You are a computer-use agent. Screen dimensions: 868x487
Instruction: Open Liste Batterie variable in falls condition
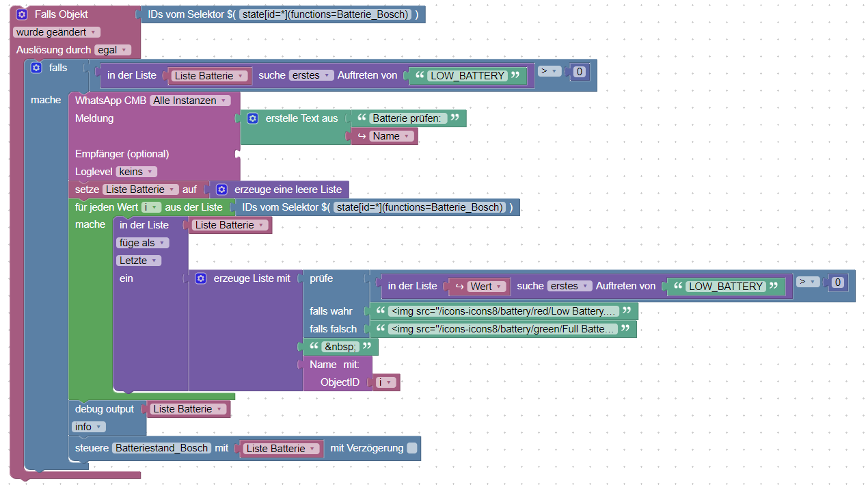tap(210, 76)
